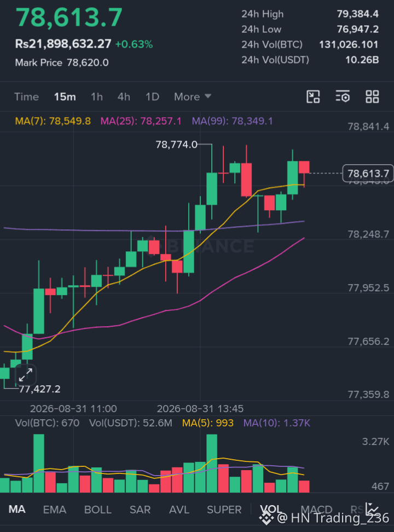The height and width of the screenshot is (532, 394).
Task: Click the chart low label 77,427.2
Action: point(40,389)
